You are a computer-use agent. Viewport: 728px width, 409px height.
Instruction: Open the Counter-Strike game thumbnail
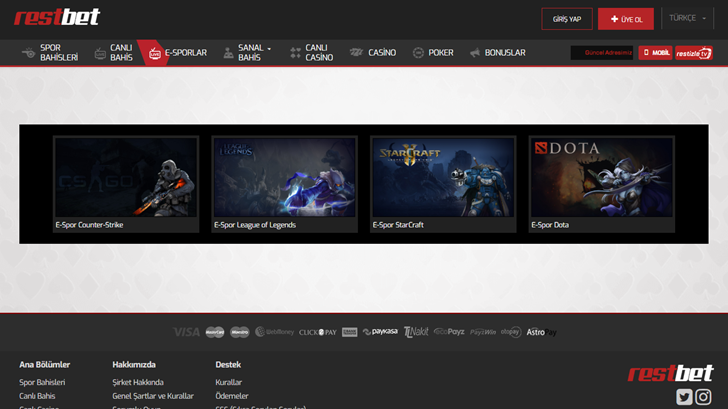(126, 177)
